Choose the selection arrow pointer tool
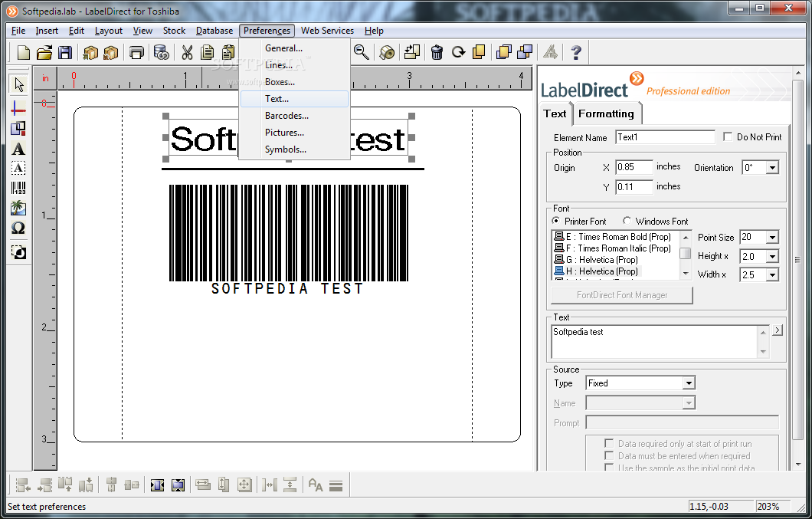Image resolution: width=812 pixels, height=519 pixels. (19, 84)
